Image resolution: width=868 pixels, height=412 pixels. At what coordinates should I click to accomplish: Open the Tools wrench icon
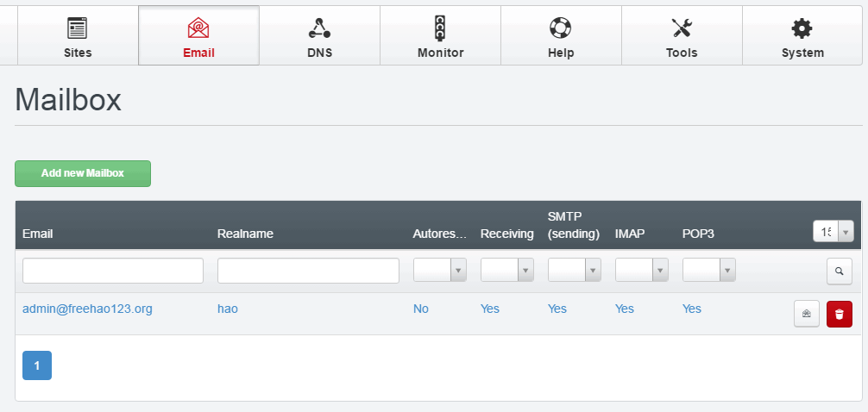pos(682,29)
